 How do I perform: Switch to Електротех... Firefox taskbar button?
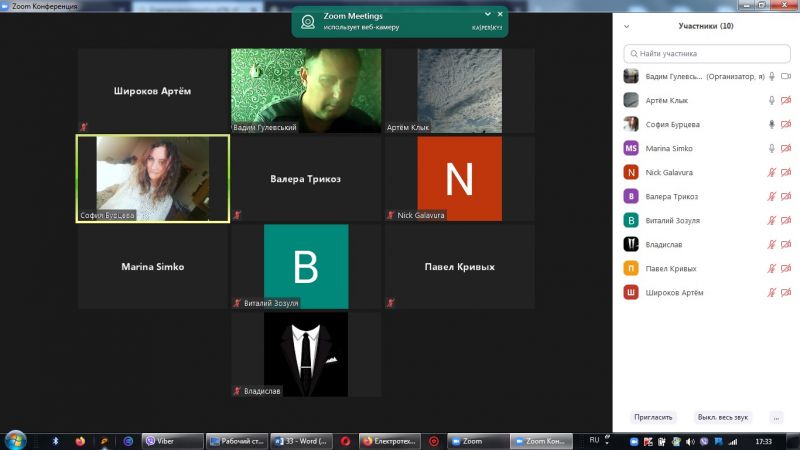390,441
